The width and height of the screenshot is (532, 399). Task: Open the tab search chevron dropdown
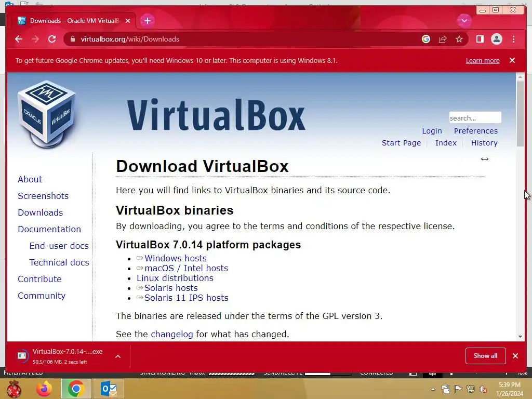[x=464, y=21]
